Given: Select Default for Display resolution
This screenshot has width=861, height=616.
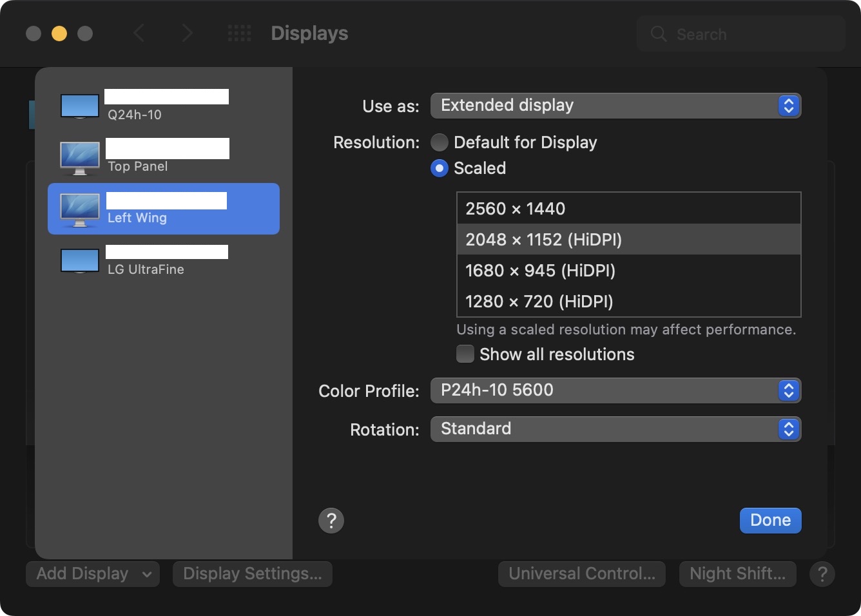Looking at the screenshot, I should (x=440, y=142).
